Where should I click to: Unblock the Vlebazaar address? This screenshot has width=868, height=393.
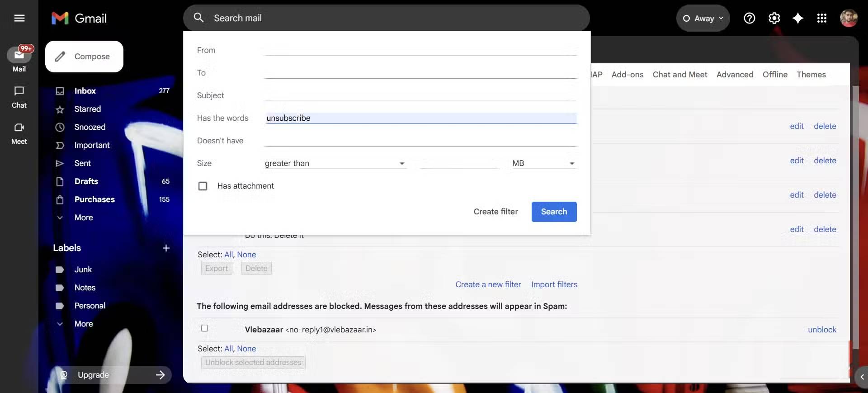[x=822, y=330]
